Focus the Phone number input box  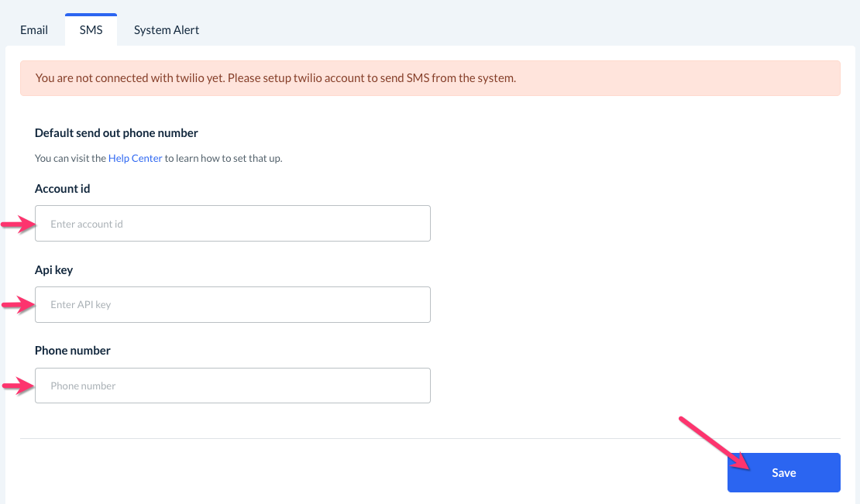[232, 386]
